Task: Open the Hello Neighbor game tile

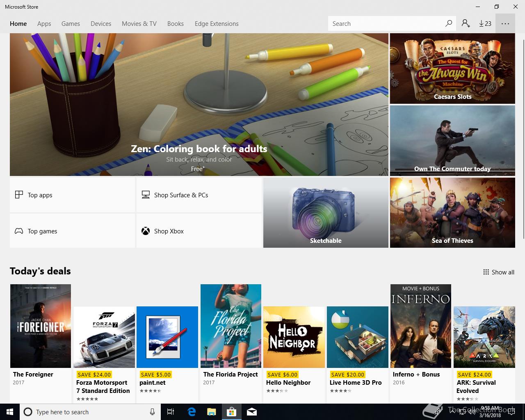Action: [x=294, y=337]
